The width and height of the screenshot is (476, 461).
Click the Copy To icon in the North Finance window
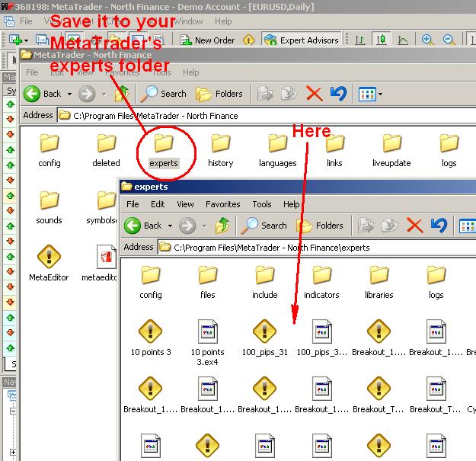coord(289,94)
